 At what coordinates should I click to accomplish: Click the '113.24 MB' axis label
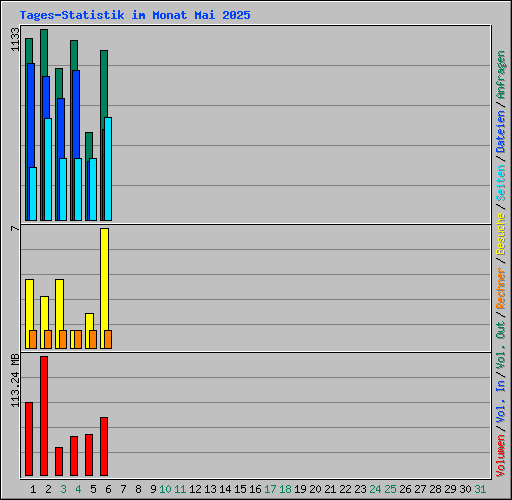pos(15,380)
